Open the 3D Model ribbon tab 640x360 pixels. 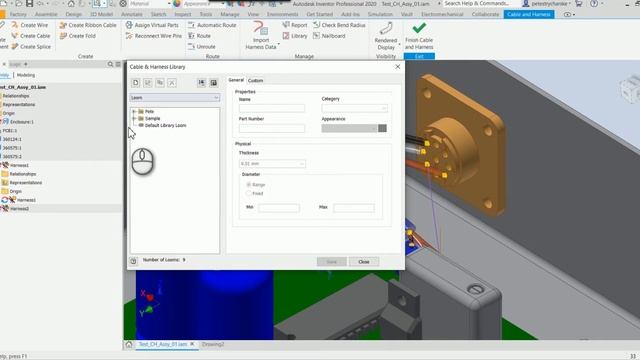[101, 14]
